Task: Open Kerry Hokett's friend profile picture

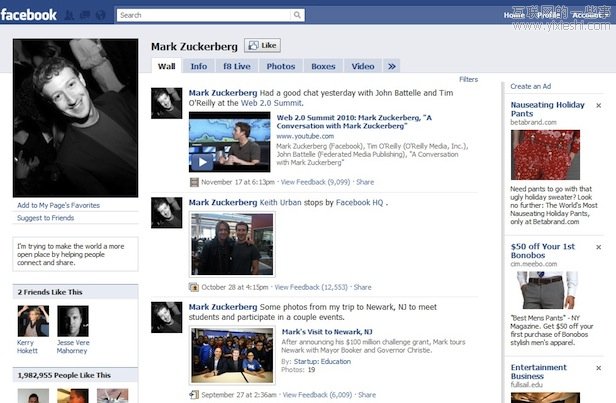Action: 33,321
